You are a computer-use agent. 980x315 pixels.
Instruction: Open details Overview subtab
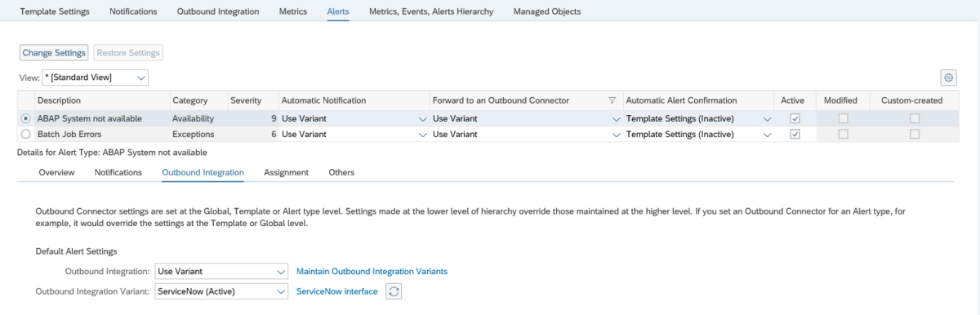pyautogui.click(x=57, y=172)
